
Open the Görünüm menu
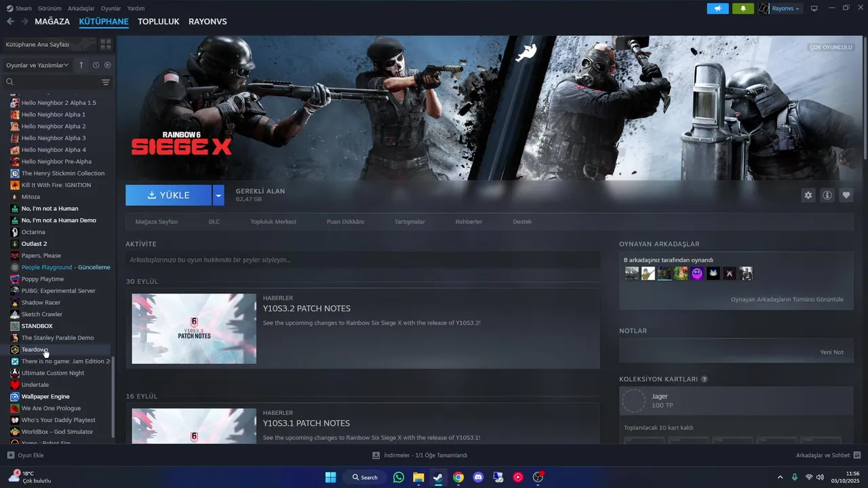[x=50, y=8]
